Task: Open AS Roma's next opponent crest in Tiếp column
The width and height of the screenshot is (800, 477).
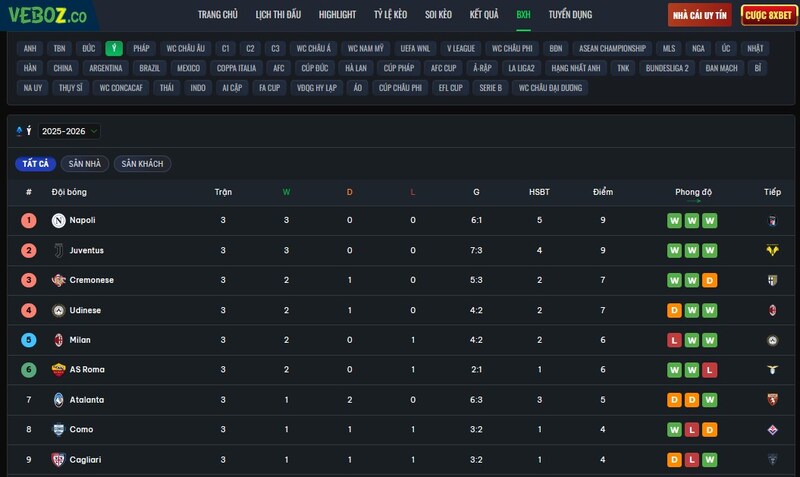Action: click(x=772, y=370)
